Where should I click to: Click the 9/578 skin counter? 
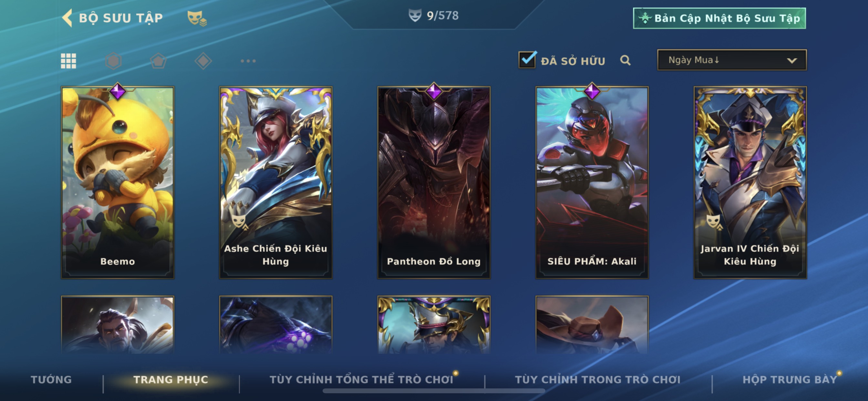coord(433,15)
